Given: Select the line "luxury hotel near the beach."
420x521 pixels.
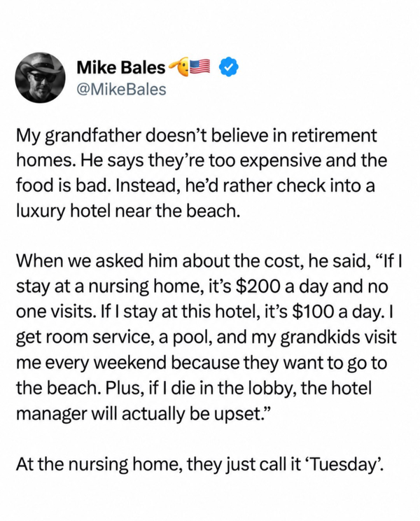Looking at the screenshot, I should coord(128,211).
